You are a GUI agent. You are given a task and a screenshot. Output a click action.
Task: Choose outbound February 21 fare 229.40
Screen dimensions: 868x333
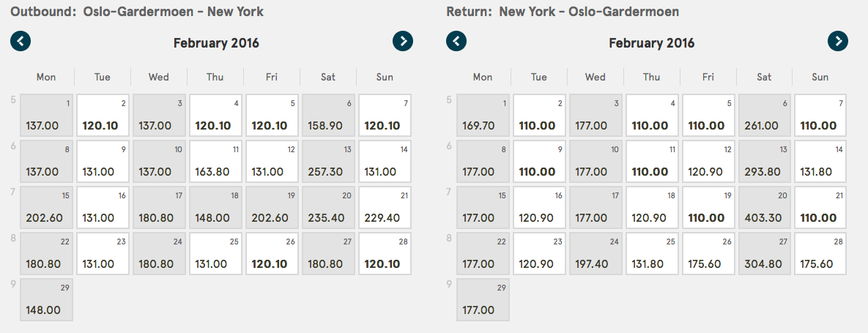(385, 207)
